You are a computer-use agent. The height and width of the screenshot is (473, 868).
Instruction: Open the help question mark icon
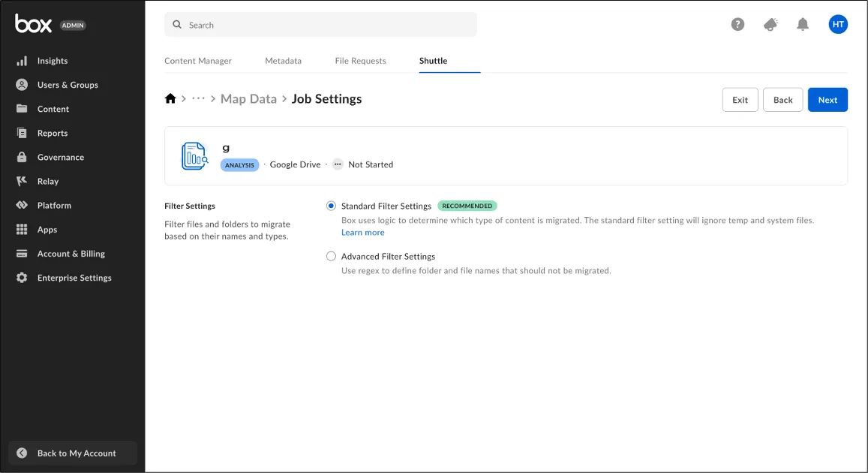[x=737, y=24]
